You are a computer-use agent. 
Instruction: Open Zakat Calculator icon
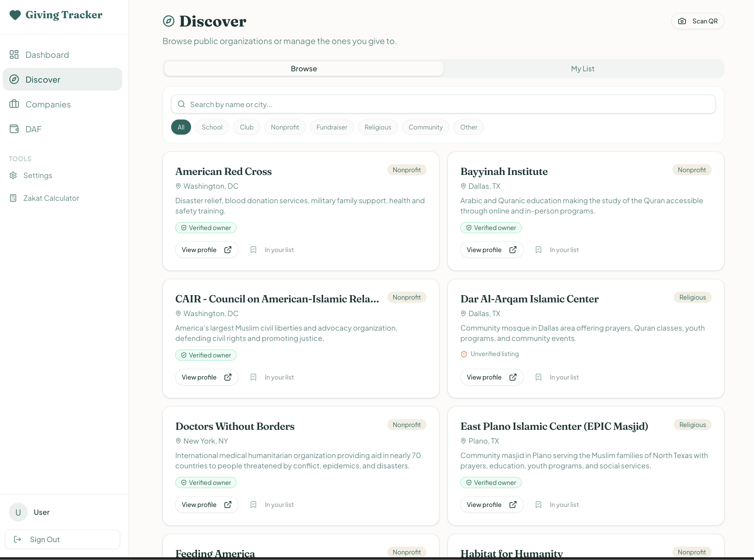click(13, 198)
